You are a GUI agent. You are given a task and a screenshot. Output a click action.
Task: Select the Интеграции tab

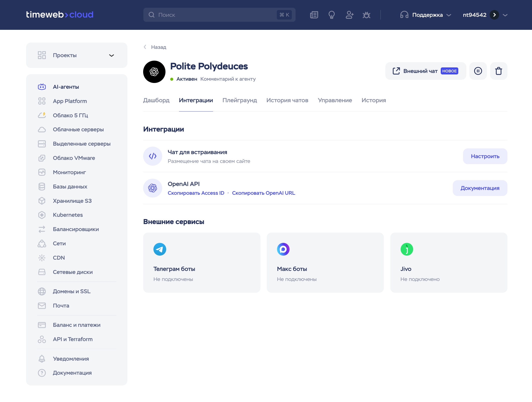pyautogui.click(x=196, y=100)
